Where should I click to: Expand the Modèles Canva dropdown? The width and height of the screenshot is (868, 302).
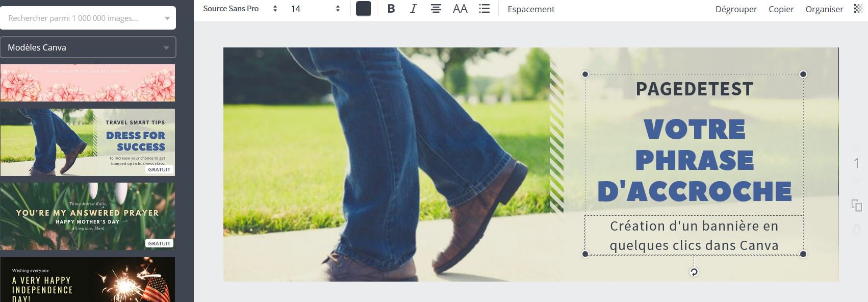coord(88,47)
